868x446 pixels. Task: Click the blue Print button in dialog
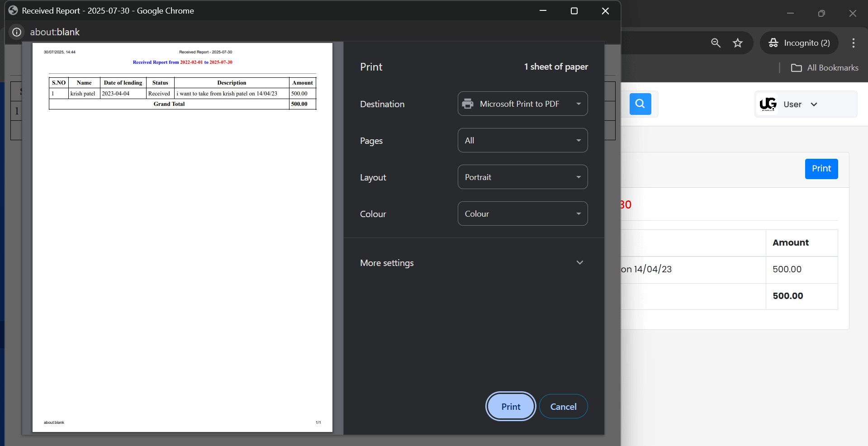coord(510,406)
